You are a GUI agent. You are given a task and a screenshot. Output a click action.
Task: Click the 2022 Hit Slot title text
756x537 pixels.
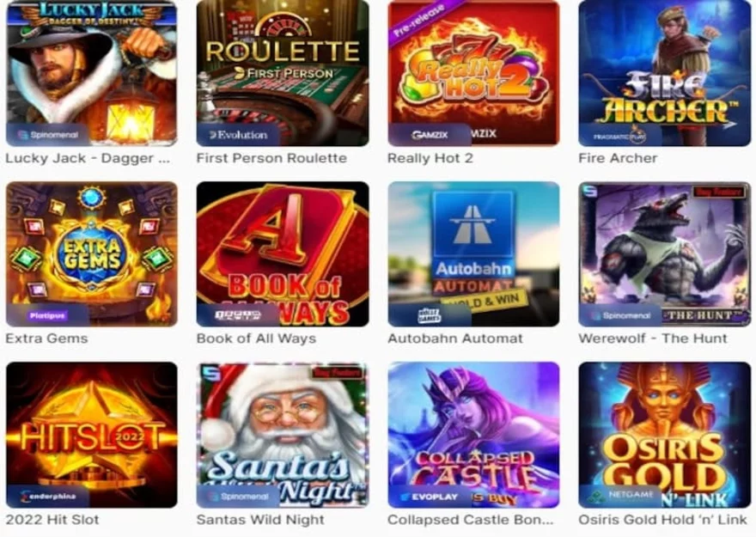(52, 520)
